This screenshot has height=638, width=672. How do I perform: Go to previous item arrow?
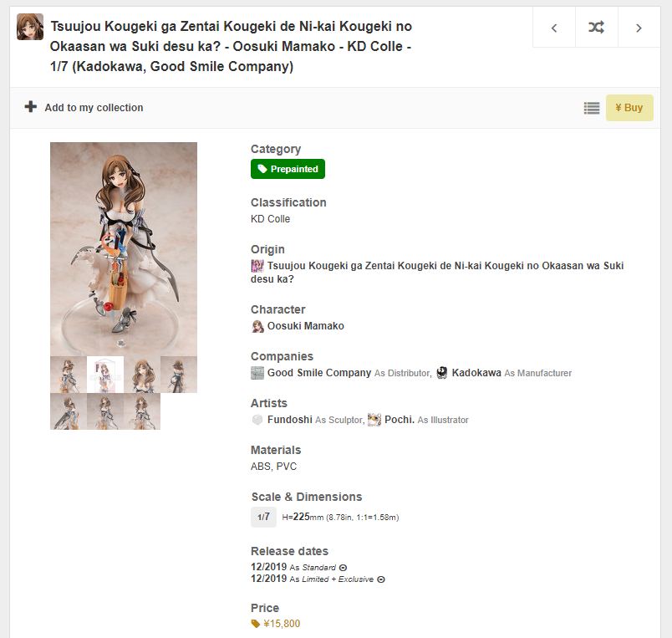(x=554, y=28)
